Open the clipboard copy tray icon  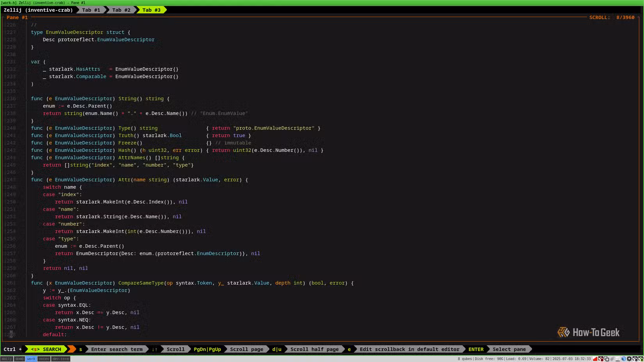(x=607, y=359)
